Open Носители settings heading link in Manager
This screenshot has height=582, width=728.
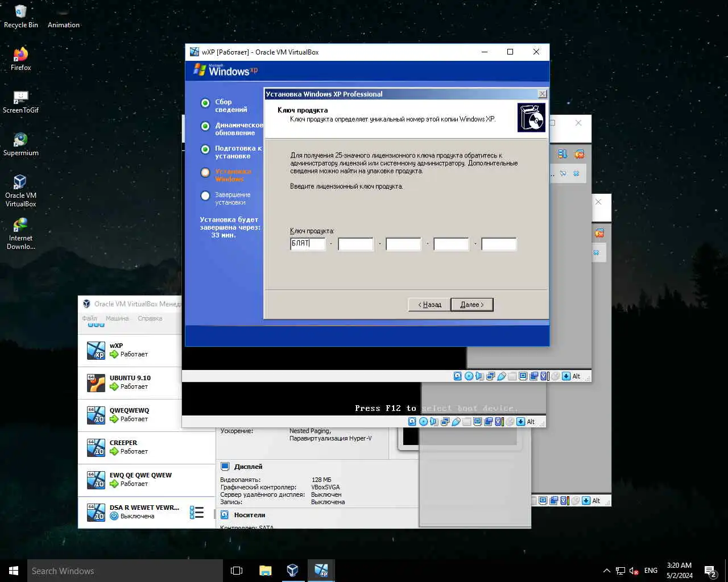click(x=250, y=515)
